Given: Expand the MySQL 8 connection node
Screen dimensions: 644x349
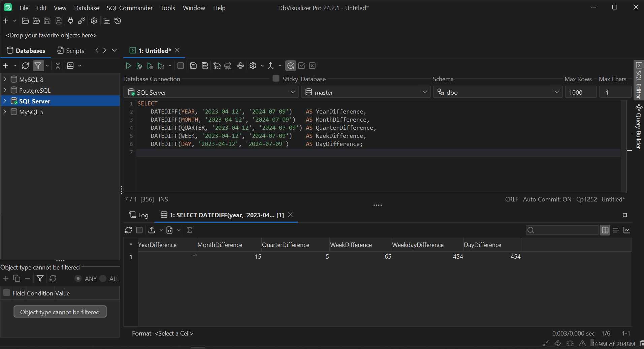Looking at the screenshot, I should point(5,79).
